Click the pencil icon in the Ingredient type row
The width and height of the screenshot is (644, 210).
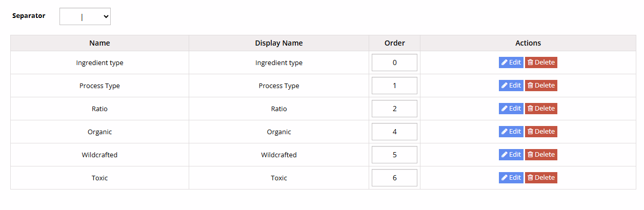505,62
